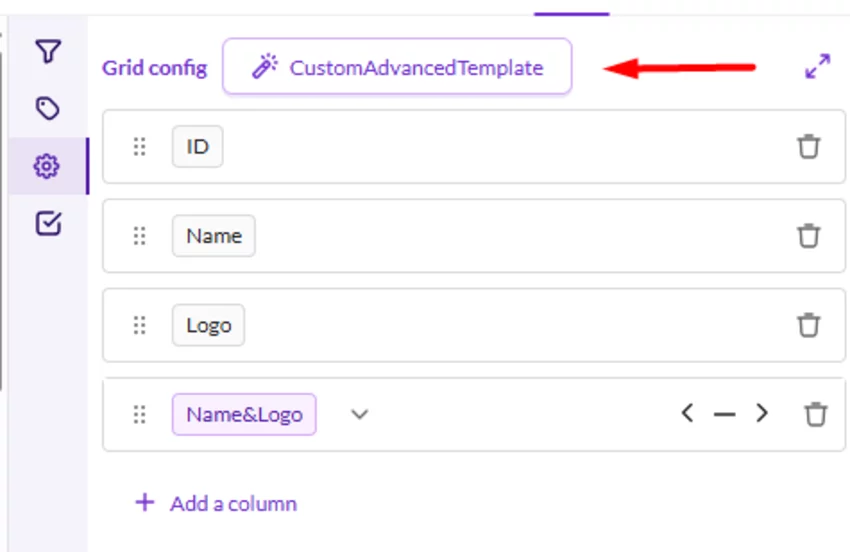850x552 pixels.
Task: Delete the Name&Logo column
Action: click(815, 415)
